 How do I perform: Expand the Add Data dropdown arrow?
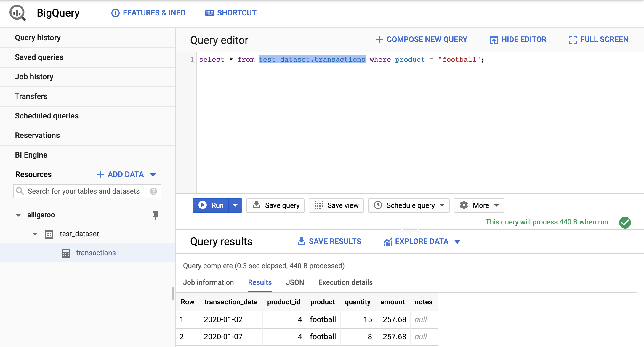pyautogui.click(x=153, y=175)
